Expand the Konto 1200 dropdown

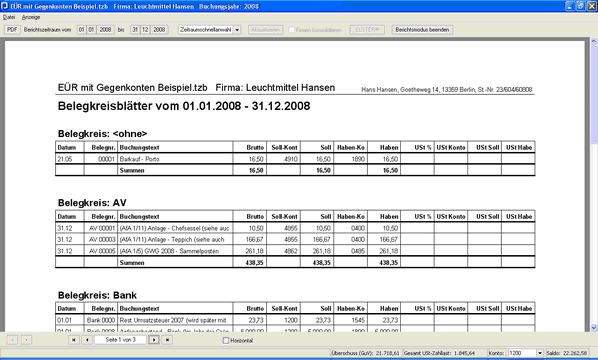click(540, 353)
